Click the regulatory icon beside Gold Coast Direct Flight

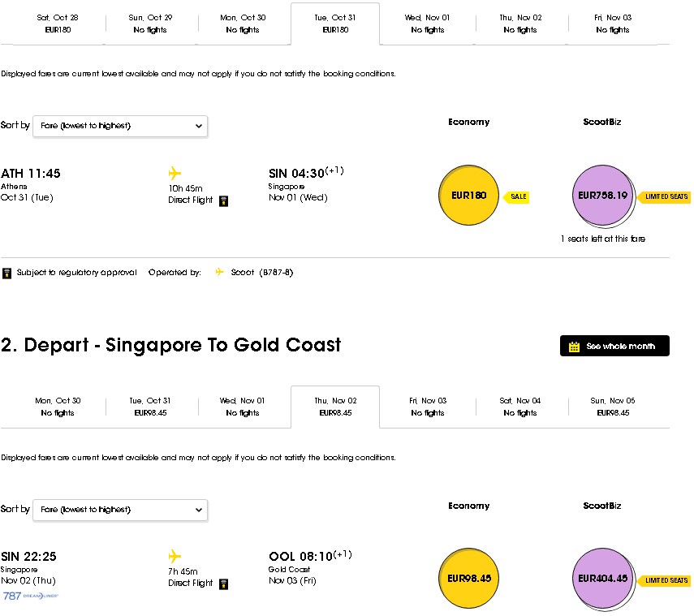(223, 584)
